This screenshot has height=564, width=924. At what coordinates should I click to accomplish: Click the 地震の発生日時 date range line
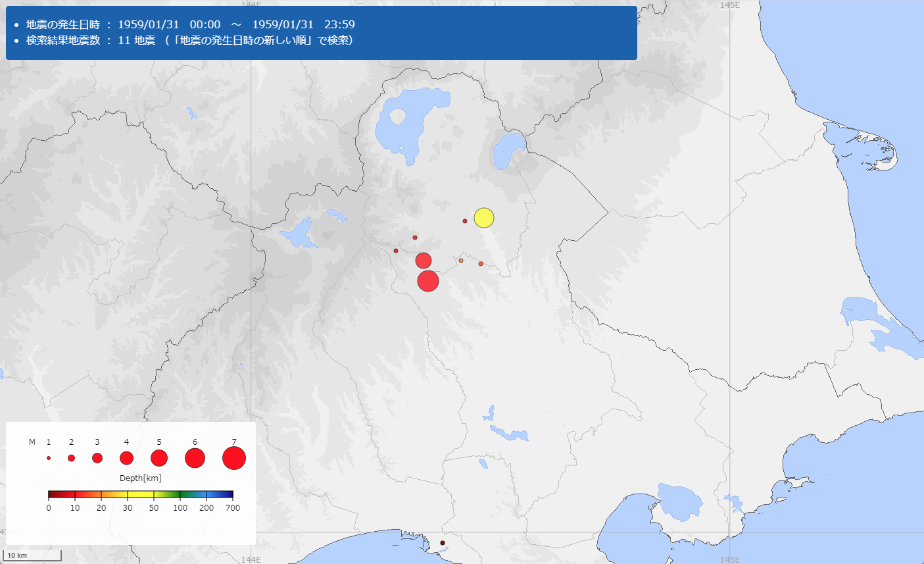pos(191,24)
